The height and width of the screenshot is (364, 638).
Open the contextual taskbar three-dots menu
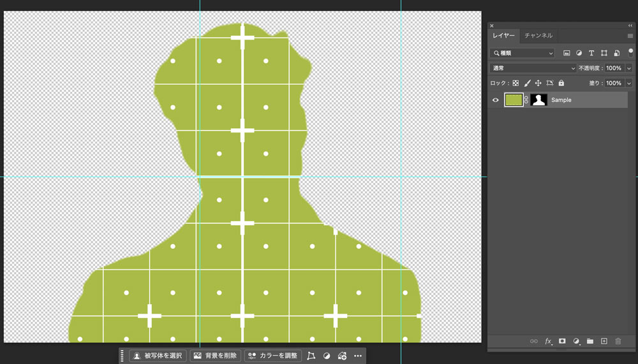[358, 356]
